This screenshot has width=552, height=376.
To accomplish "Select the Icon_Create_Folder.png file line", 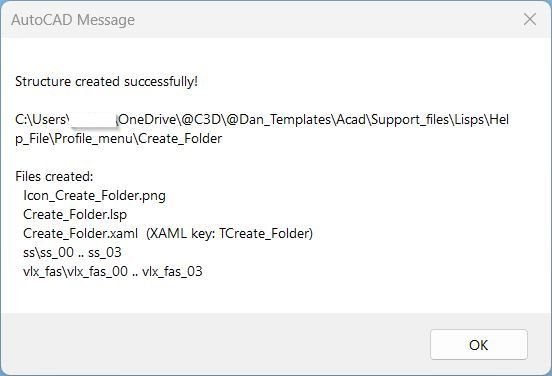I will (94, 195).
